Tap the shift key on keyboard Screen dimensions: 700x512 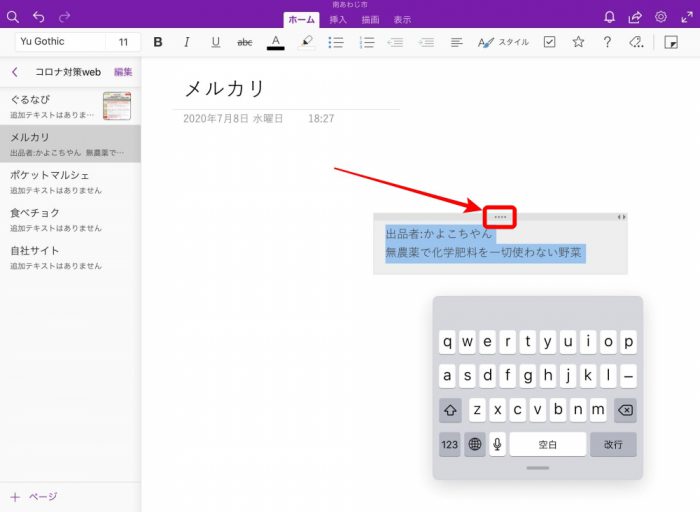(450, 410)
